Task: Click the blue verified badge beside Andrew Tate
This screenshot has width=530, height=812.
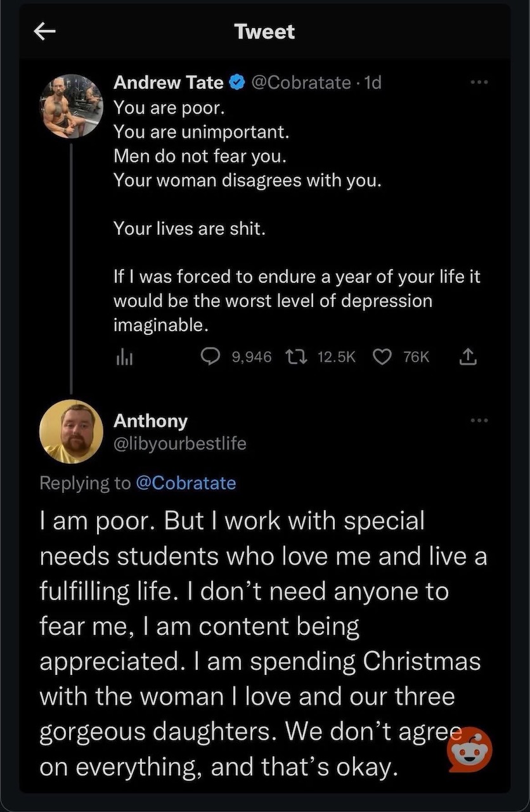Action: pyautogui.click(x=237, y=82)
